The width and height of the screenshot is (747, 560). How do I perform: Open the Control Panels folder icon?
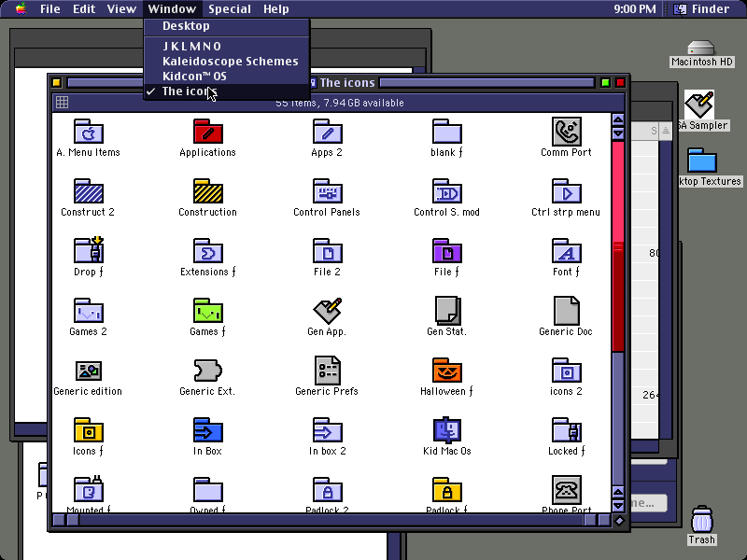[328, 191]
